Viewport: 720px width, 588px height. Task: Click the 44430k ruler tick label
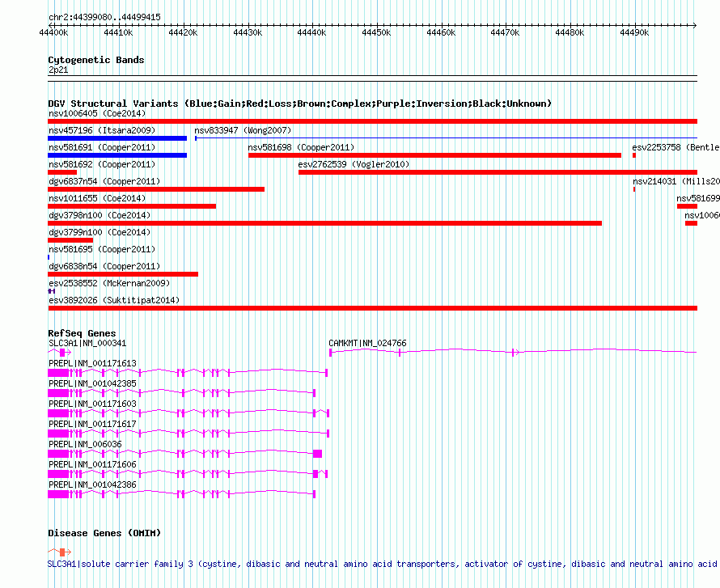[x=248, y=32]
